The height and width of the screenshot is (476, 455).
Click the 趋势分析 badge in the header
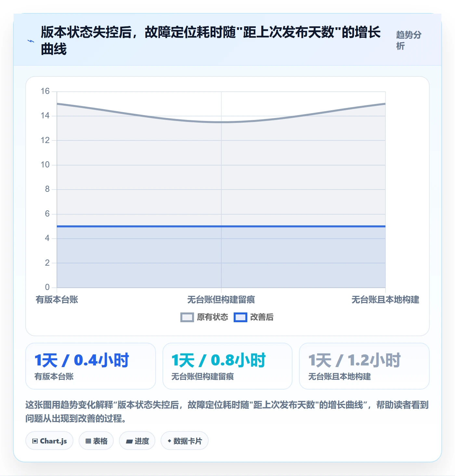click(409, 40)
